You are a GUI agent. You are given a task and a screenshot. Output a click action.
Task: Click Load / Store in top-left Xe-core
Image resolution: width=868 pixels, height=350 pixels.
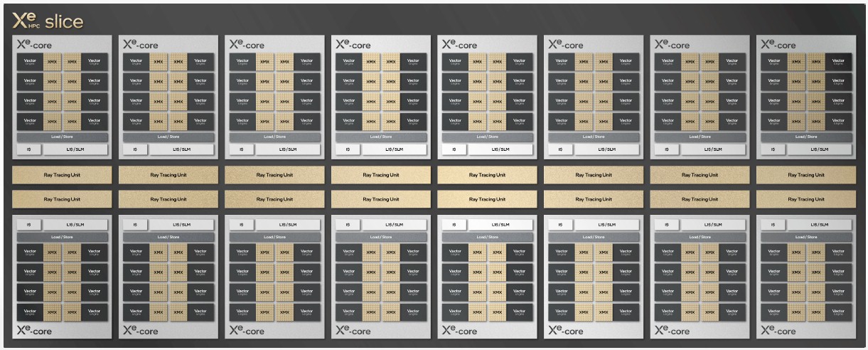click(62, 137)
